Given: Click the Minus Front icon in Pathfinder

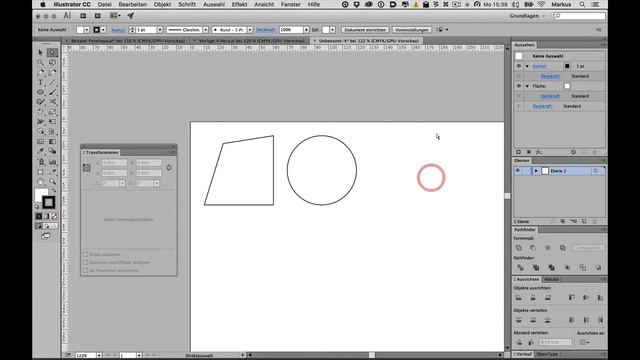Looking at the screenshot, I should pos(533,248).
